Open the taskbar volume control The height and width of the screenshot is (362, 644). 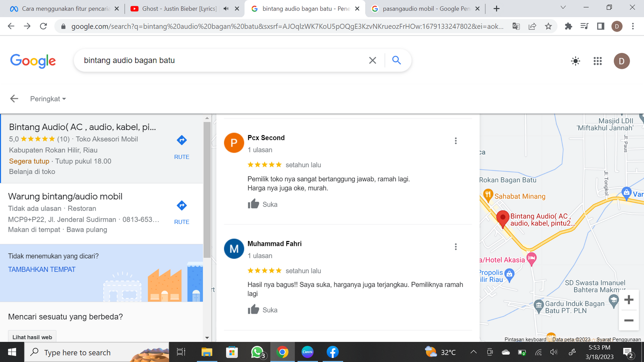554,352
